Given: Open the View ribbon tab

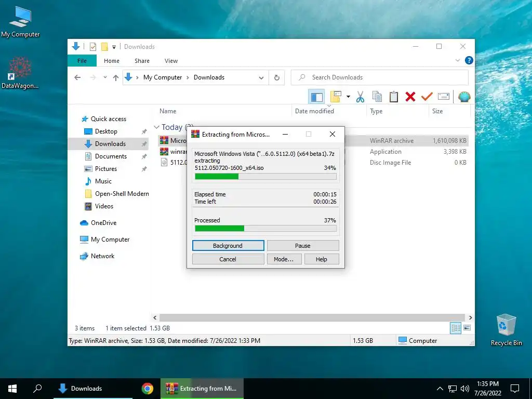Looking at the screenshot, I should pyautogui.click(x=171, y=61).
